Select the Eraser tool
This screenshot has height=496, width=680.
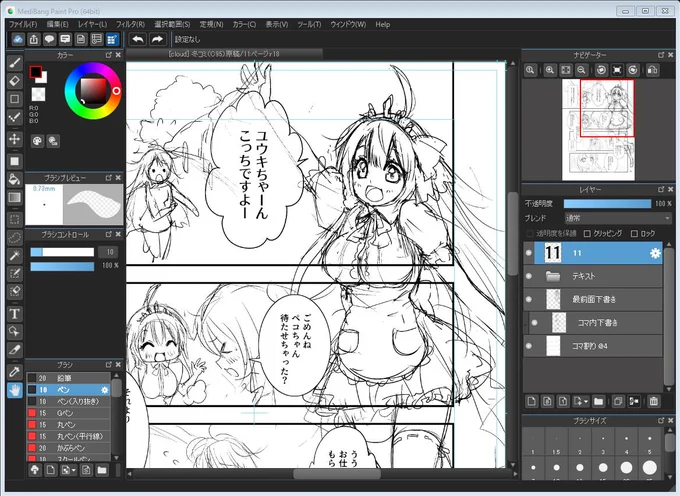(x=14, y=81)
